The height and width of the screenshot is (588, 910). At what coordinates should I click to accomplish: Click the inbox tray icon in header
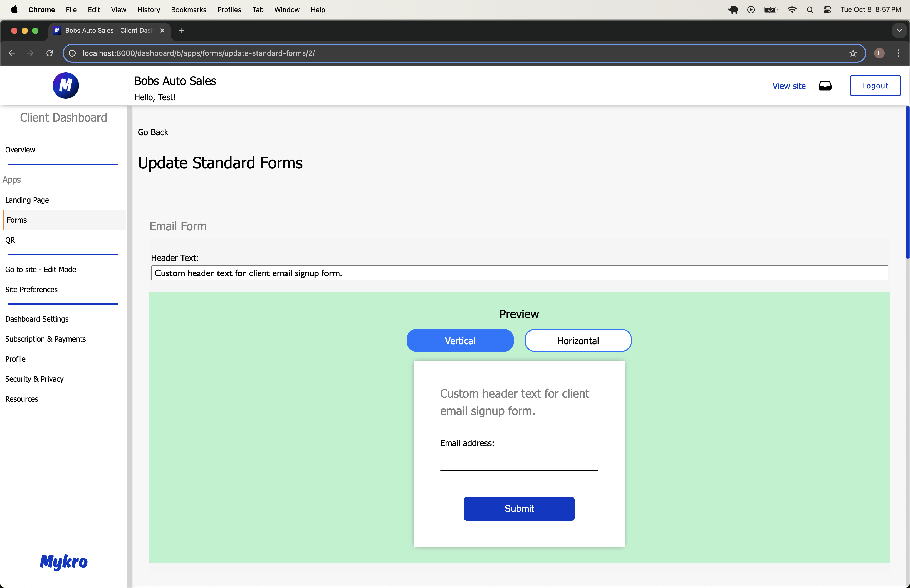[x=825, y=86]
